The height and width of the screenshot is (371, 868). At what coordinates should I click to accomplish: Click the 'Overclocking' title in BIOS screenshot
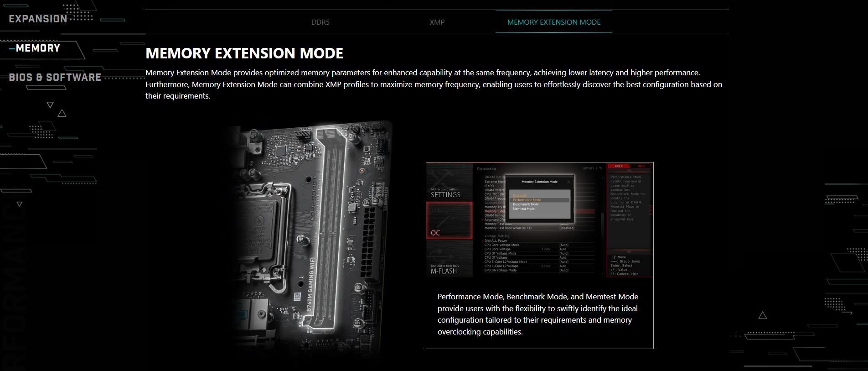tap(486, 169)
